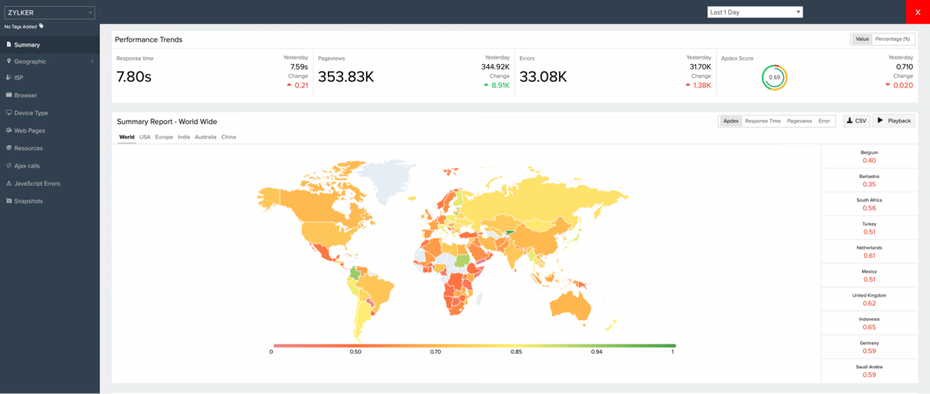Click the Ajax calls icon
Screen dimensions: 930x394
click(x=9, y=166)
